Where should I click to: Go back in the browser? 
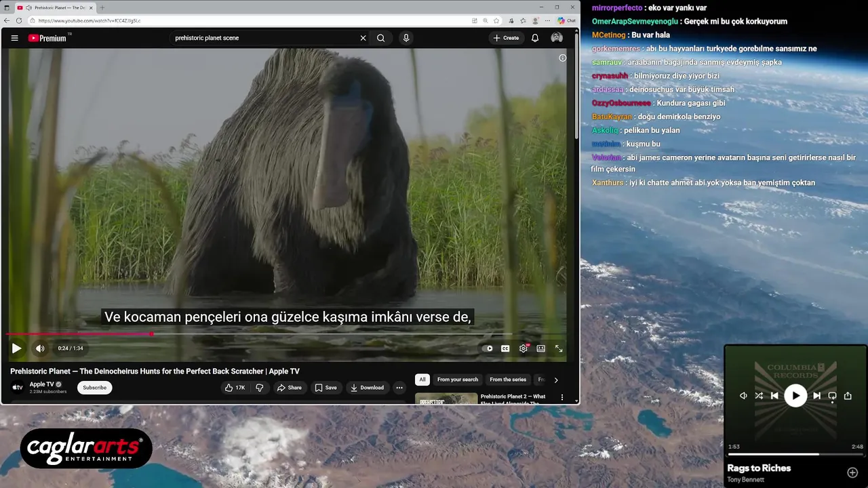point(7,21)
